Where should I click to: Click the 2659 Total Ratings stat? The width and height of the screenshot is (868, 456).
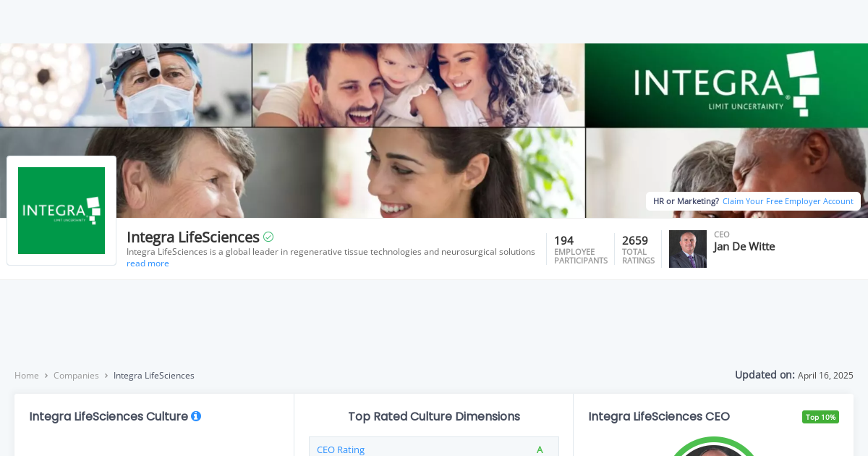(x=638, y=249)
